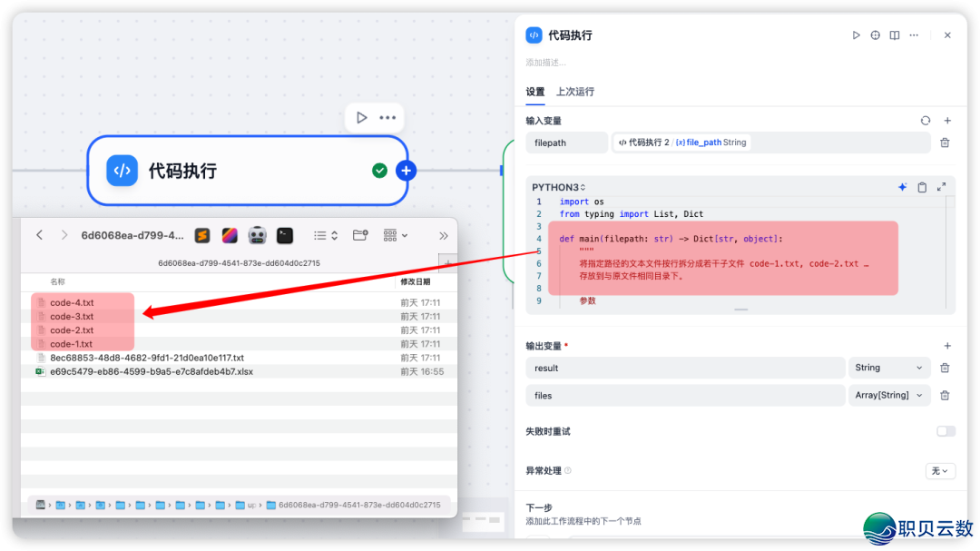
Task: Select the file_path String variable reference
Action: [x=682, y=143]
